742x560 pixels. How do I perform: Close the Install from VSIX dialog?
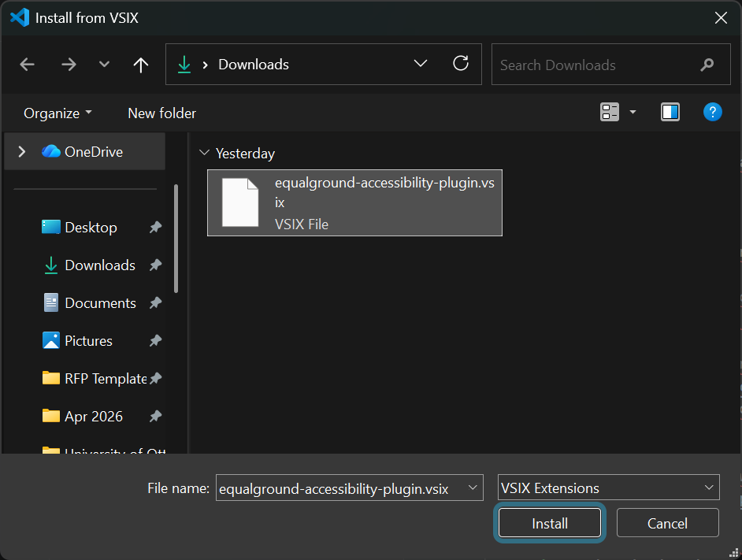click(721, 18)
